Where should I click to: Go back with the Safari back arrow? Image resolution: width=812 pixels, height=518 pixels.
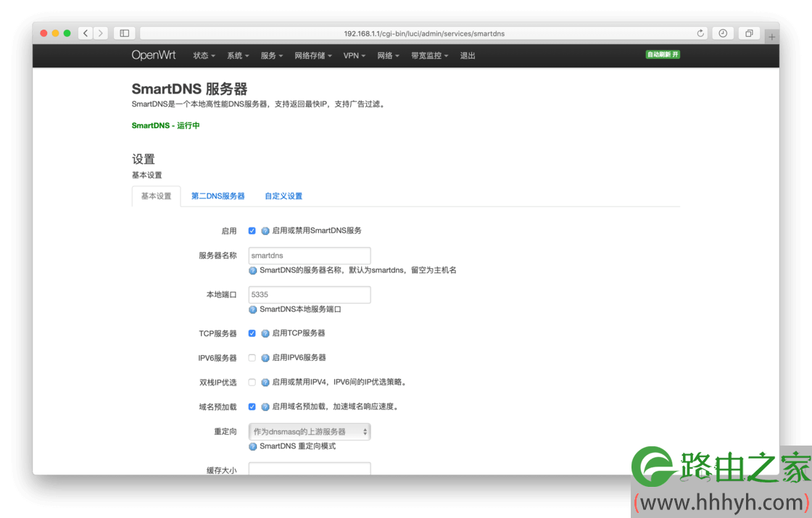86,33
